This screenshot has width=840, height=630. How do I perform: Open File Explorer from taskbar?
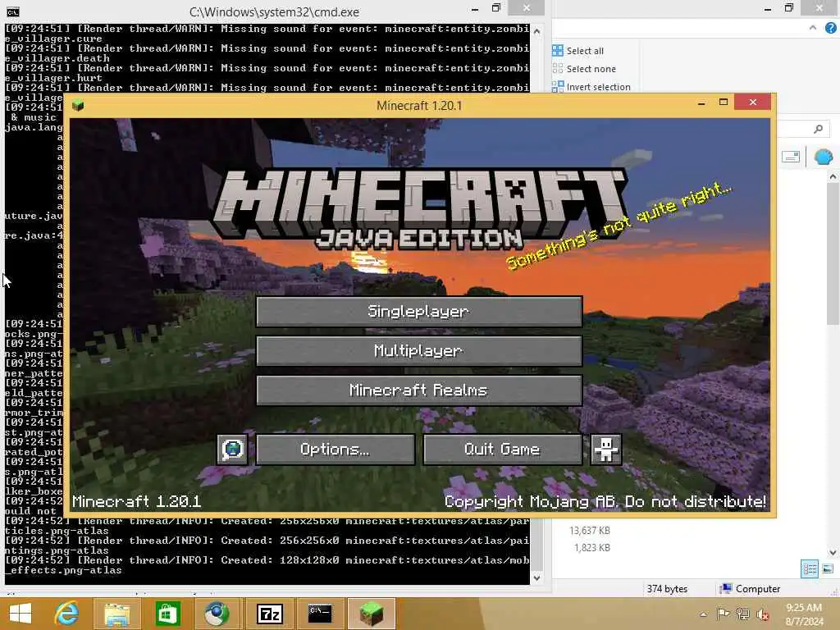[x=116, y=614]
